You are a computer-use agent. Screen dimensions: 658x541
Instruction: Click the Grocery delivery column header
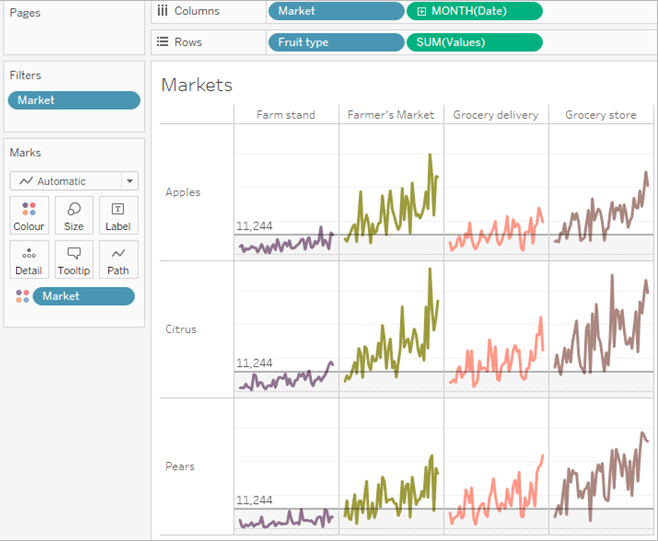(496, 115)
